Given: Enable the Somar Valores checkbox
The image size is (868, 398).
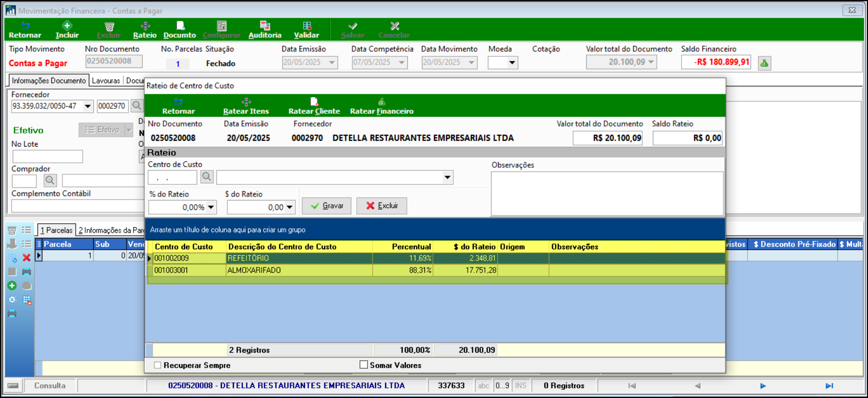Looking at the screenshot, I should pyautogui.click(x=363, y=365).
